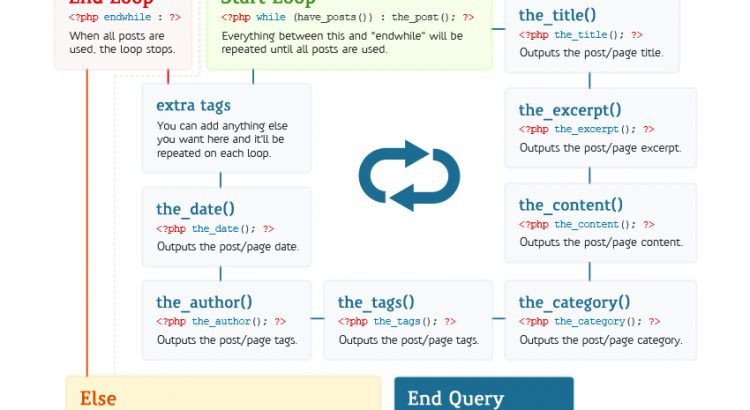The height and width of the screenshot is (410, 750).
Task: Select the the_author() heading
Action: tap(204, 302)
